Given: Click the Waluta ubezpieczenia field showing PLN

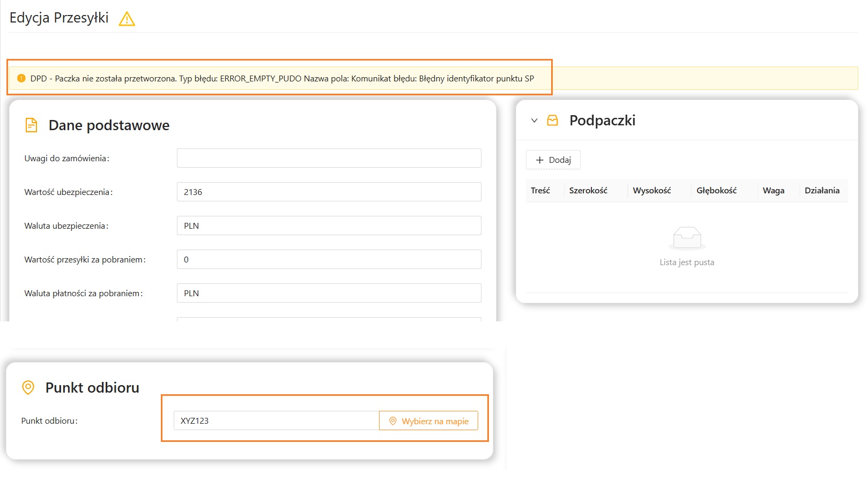Looking at the screenshot, I should (329, 226).
